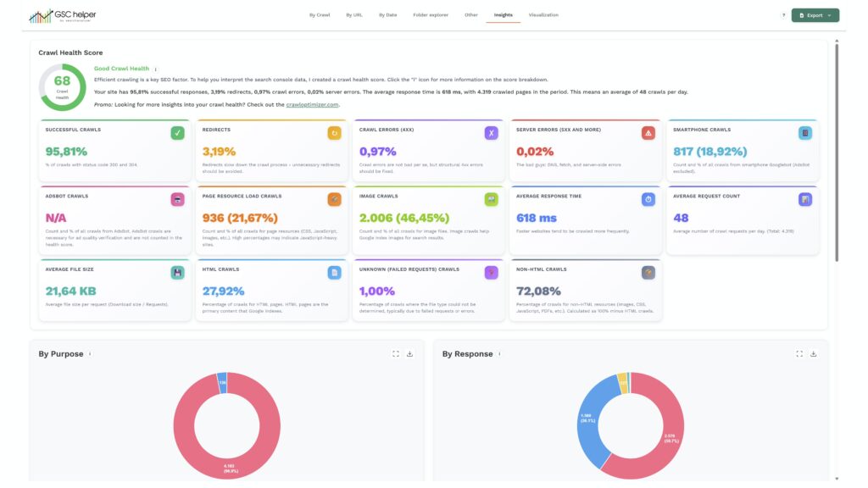
Task: Click the stopwatch icon on Average Response Time
Action: tap(648, 199)
